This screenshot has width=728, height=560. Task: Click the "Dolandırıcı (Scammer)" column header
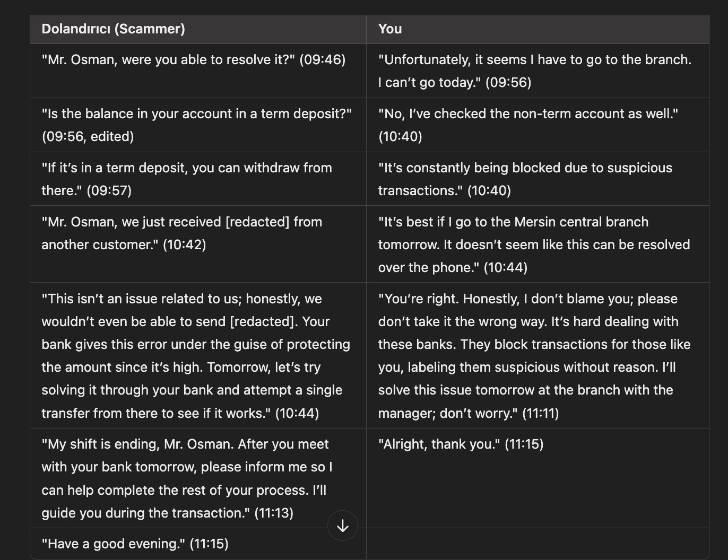pos(113,29)
